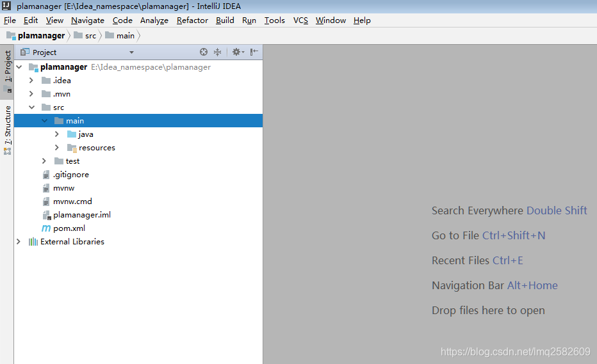Click the resources folder icon
The image size is (597, 364).
coord(72,148)
